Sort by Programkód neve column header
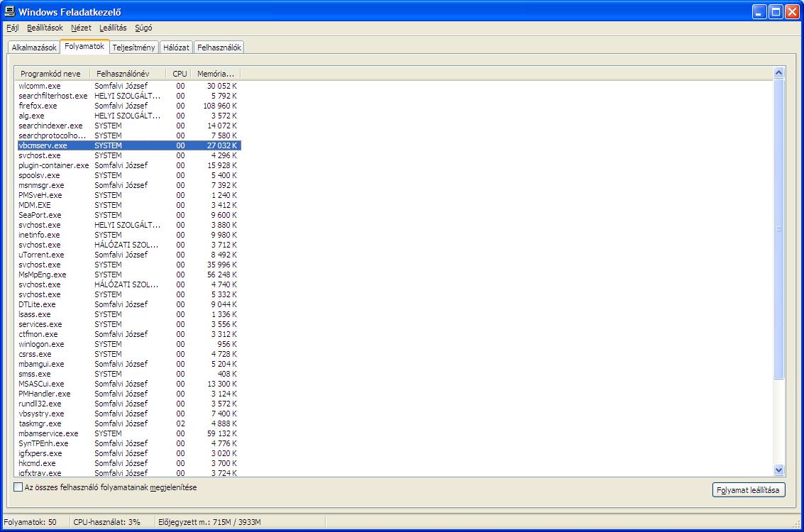Image resolution: width=804 pixels, height=532 pixels. pyautogui.click(x=52, y=74)
